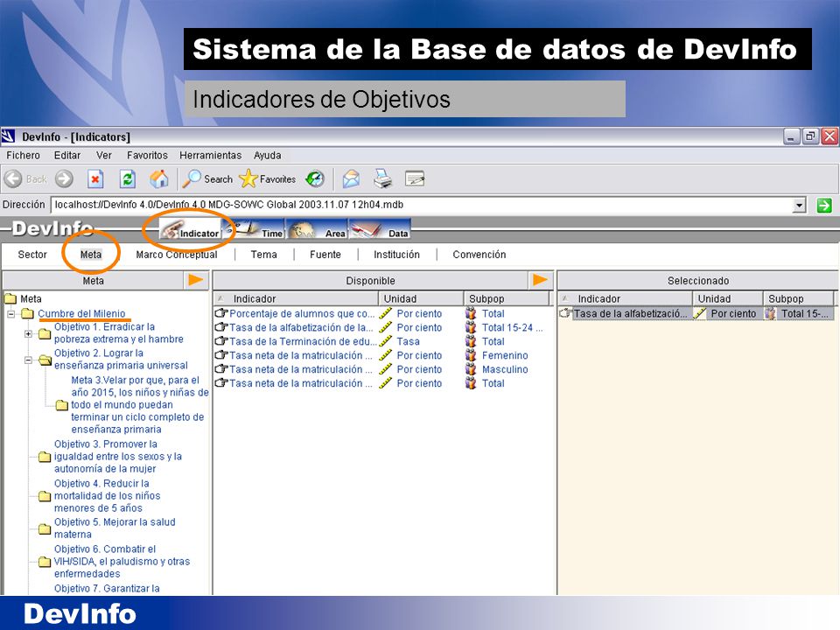Image resolution: width=840 pixels, height=630 pixels.
Task: Click the Back arrow toolbar icon
Action: pos(13,178)
